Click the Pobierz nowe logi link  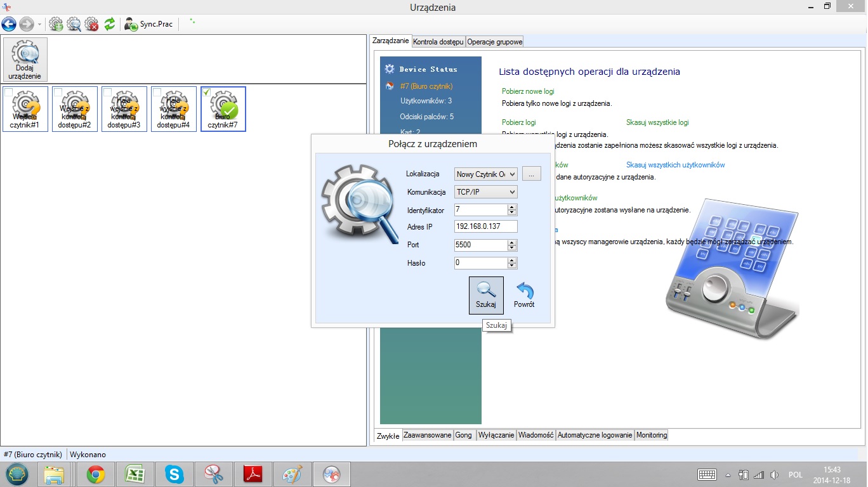click(x=528, y=91)
